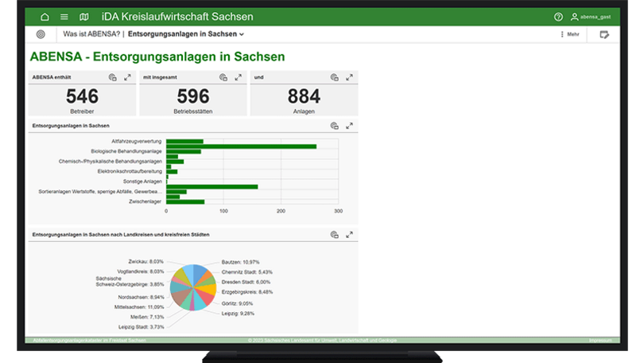Image resolution: width=644 pixels, height=363 pixels.
Task: Click the Mittelsachsen: 11,09% label
Action: (139, 307)
